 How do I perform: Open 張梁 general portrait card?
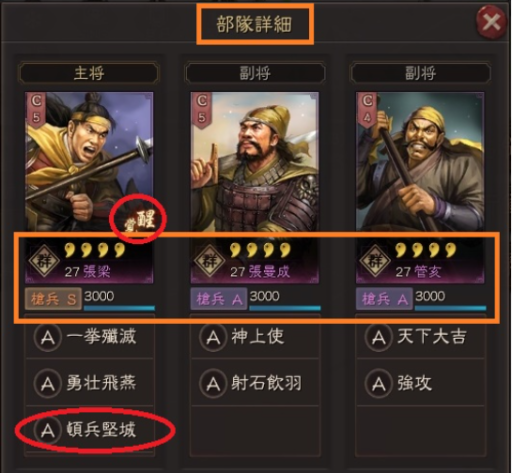[89, 188]
